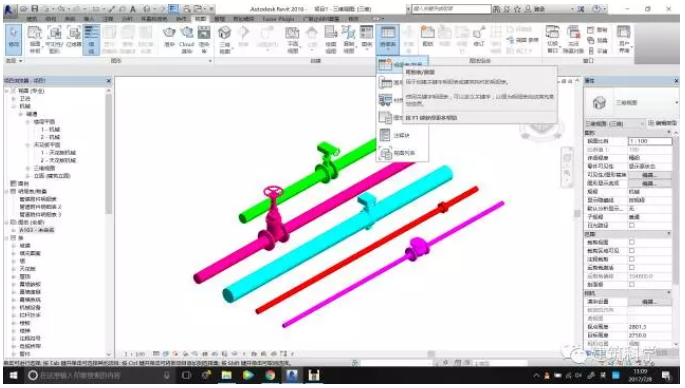Image resolution: width=685 pixels, height=388 pixels.
Task: Click the Drafting View tool
Action: tap(331, 39)
